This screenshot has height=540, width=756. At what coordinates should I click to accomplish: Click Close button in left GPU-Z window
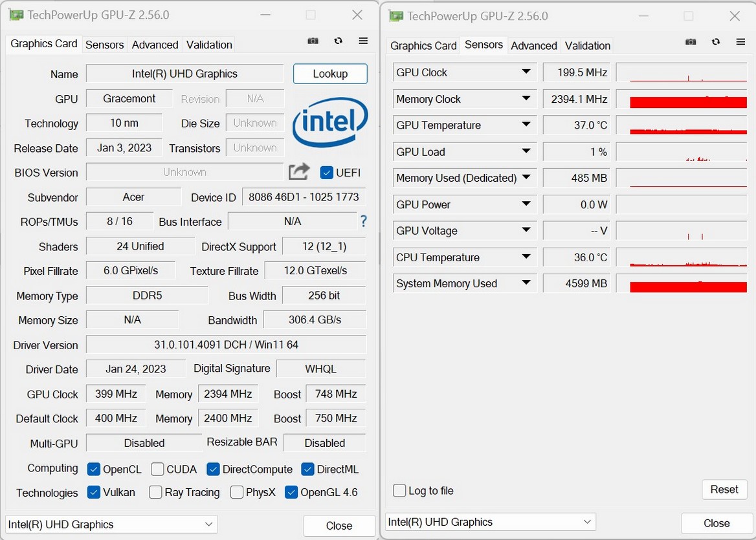[x=339, y=526]
